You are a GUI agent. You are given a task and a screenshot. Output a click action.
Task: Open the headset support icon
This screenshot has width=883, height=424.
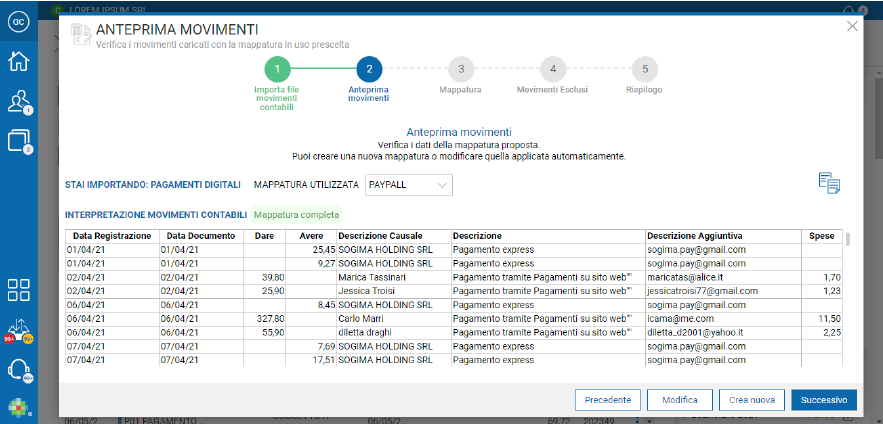19,369
